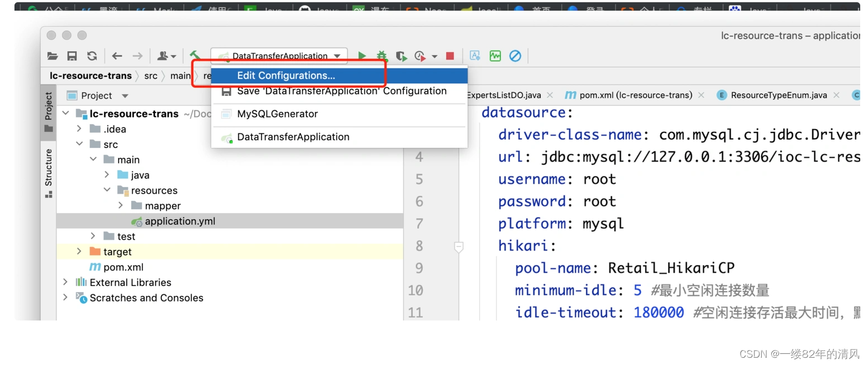Viewport: 868px width, 365px height.
Task: Close the ExpertsListDO.java tab
Action: coord(550,96)
